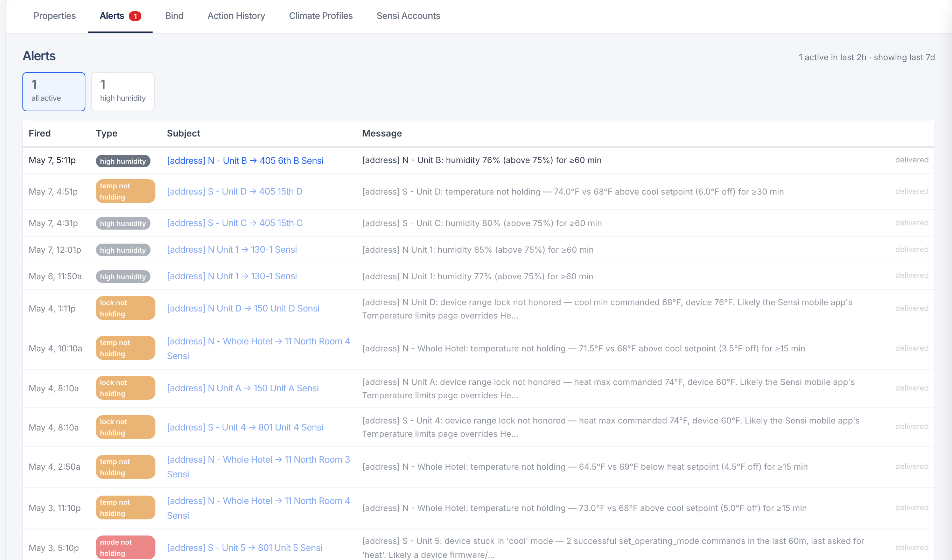This screenshot has width=952, height=560.
Task: Select the Alerts tab
Action: (x=120, y=16)
